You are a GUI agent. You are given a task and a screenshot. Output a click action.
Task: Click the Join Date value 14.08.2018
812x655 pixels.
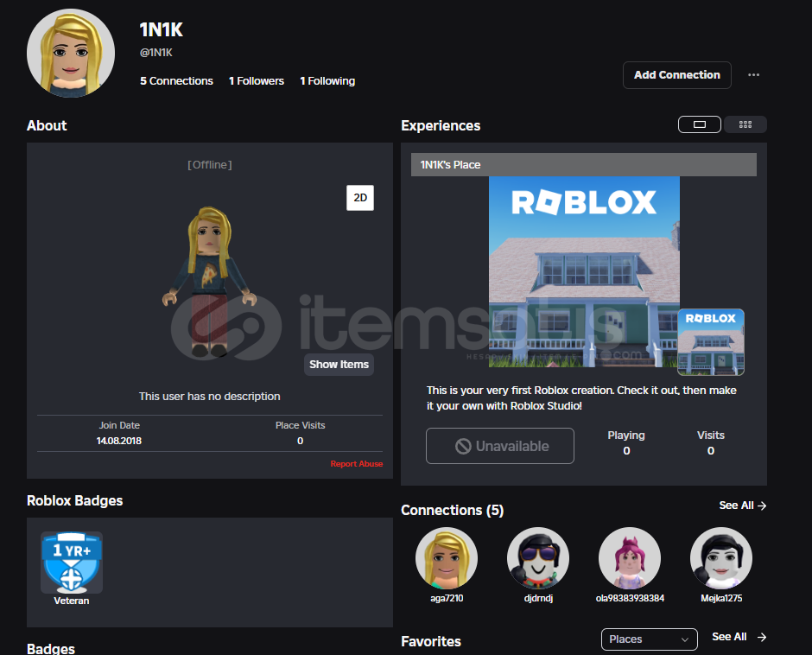[x=119, y=441]
